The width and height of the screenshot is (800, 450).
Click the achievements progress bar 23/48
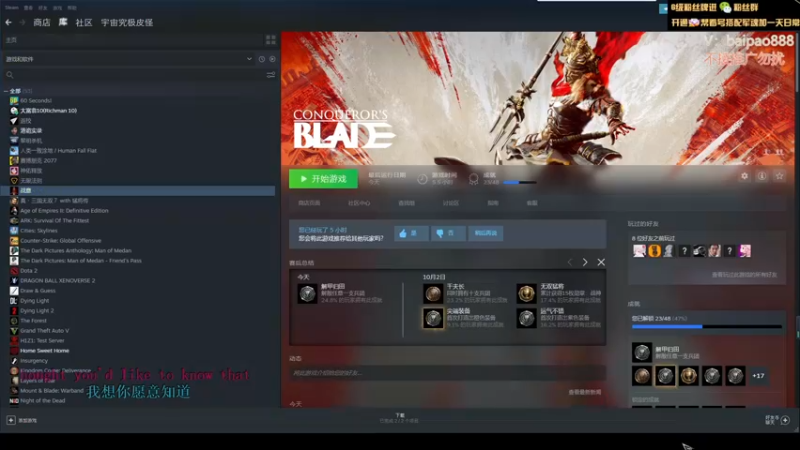707,327
